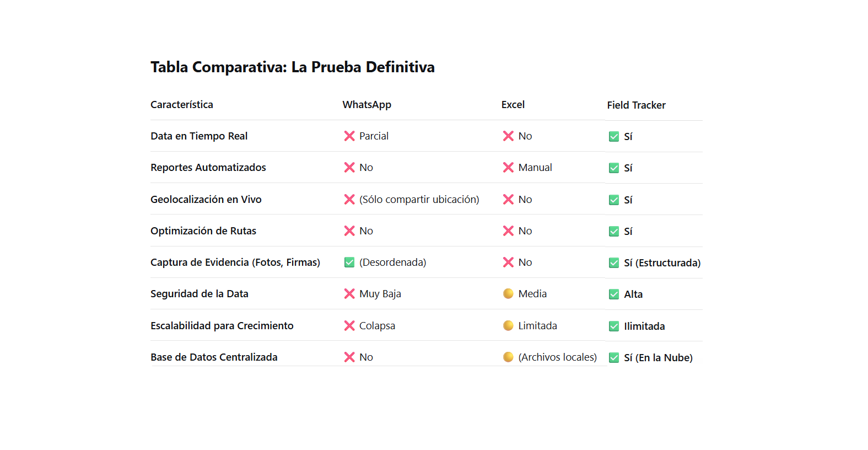Screen dimensions: 868x450
Task: Click the Base de Datos Centralizada row label
Action: 214,357
